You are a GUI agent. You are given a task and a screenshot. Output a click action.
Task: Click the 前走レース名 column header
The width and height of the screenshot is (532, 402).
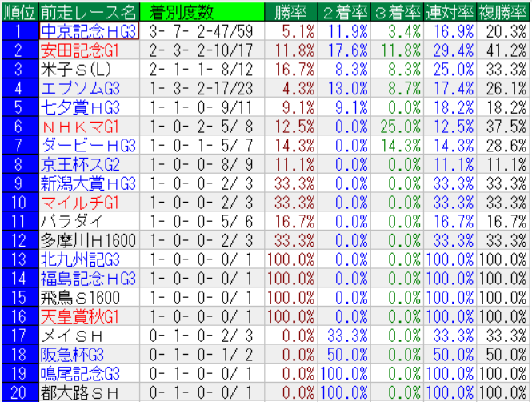coord(90,12)
